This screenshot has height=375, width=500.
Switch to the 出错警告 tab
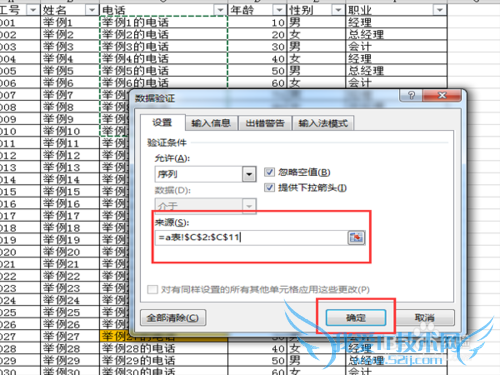point(265,123)
